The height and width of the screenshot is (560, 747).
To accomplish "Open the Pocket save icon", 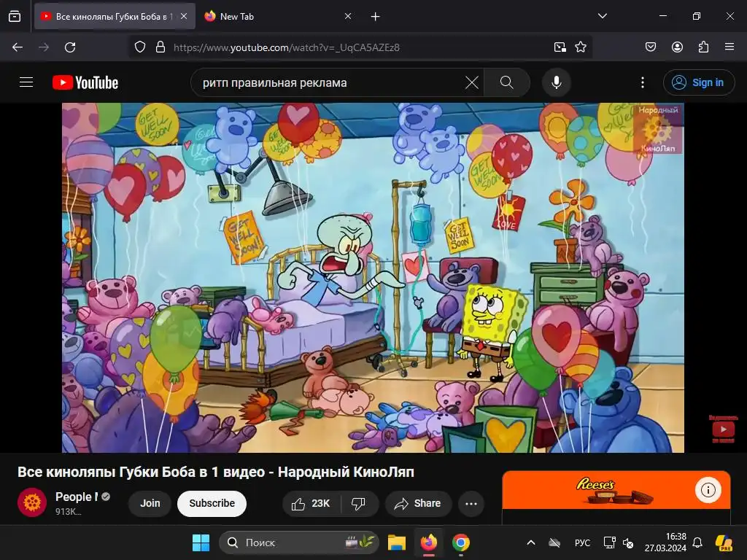I will coord(651,47).
